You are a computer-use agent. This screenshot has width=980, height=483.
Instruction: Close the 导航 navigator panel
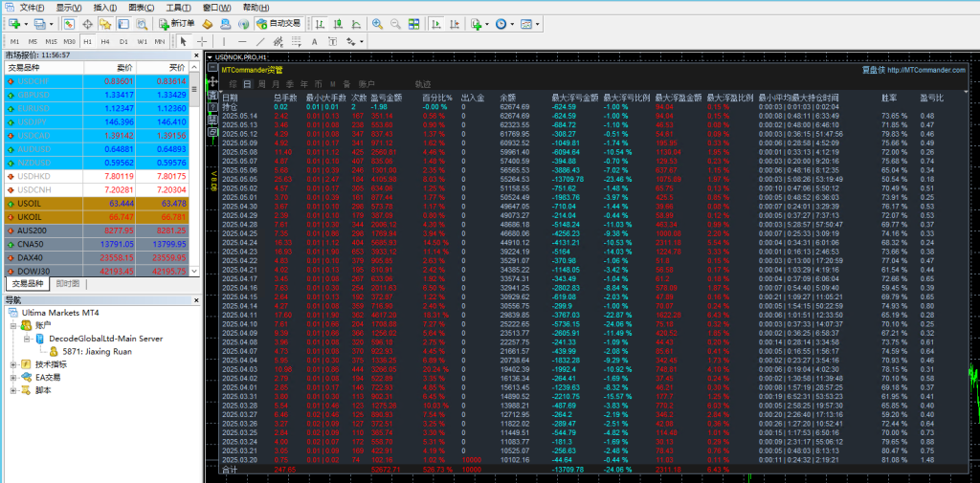(x=195, y=300)
